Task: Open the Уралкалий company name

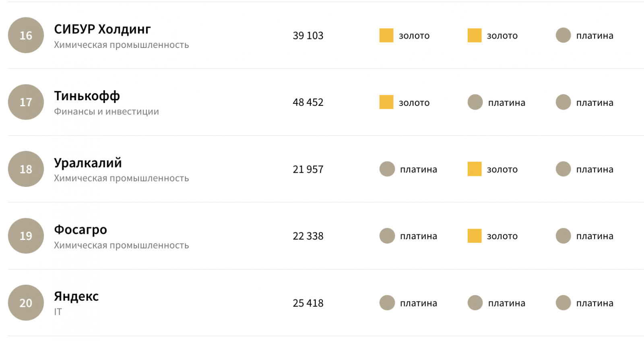Action: [88, 163]
